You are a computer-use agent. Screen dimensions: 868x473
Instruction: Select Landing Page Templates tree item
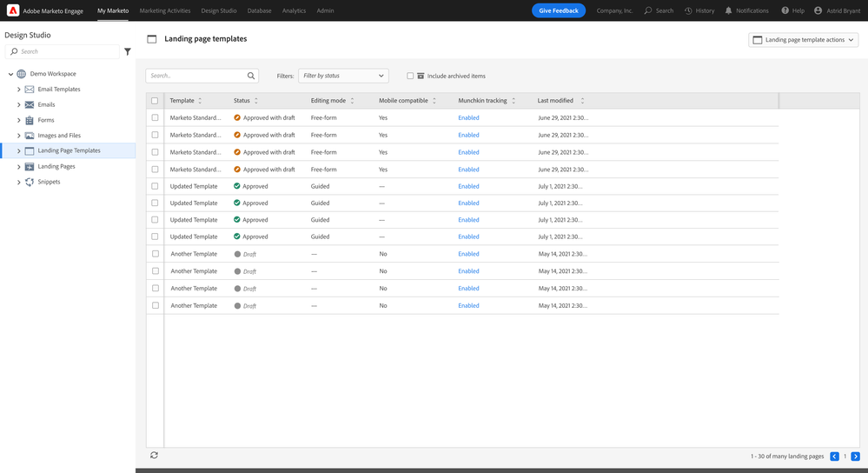68,150
